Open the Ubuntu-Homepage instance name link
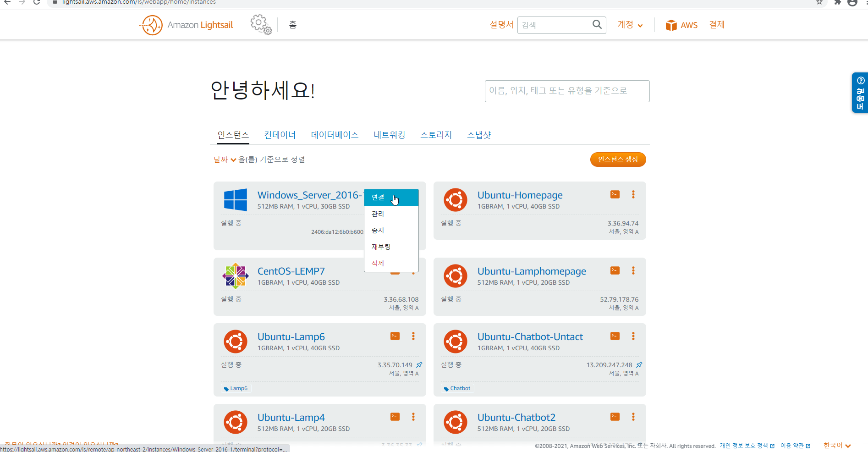The height and width of the screenshot is (452, 868). [520, 195]
